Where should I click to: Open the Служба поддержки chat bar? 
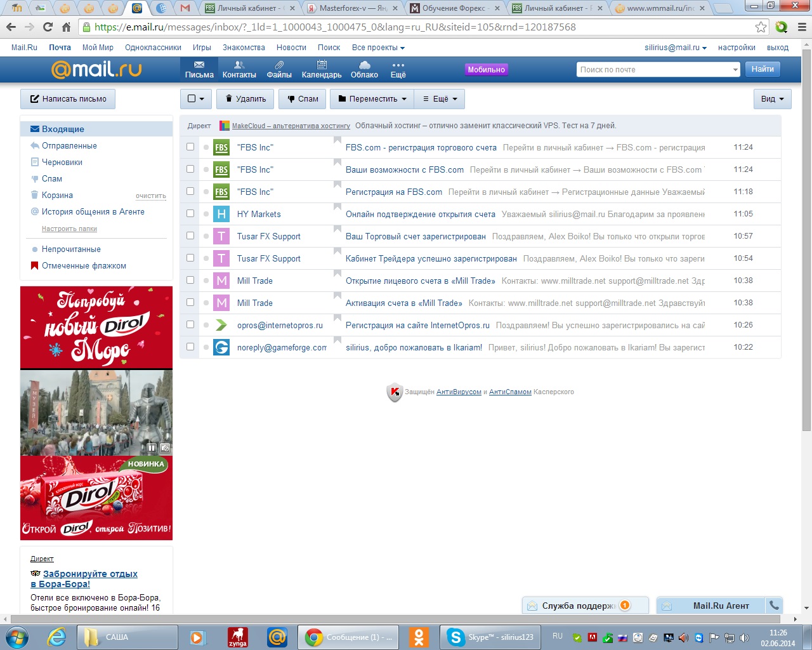click(x=585, y=606)
